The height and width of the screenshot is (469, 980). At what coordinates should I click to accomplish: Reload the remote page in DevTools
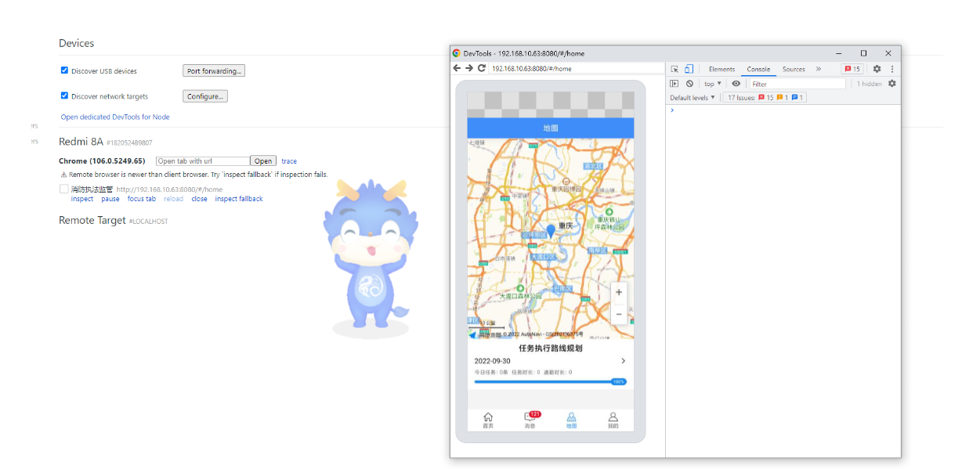[482, 68]
